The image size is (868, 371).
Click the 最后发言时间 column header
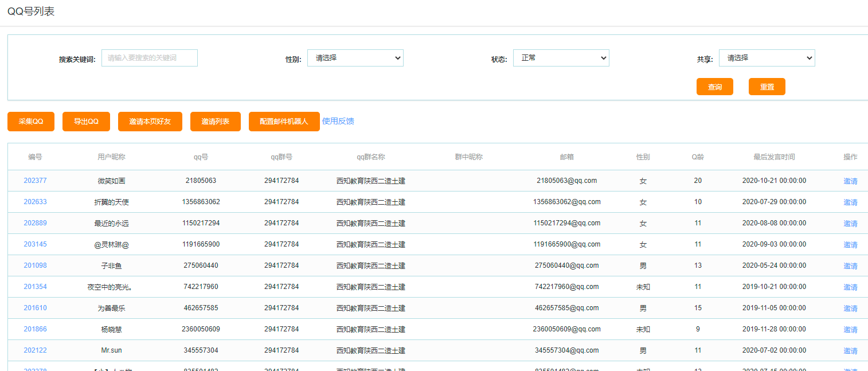click(774, 157)
